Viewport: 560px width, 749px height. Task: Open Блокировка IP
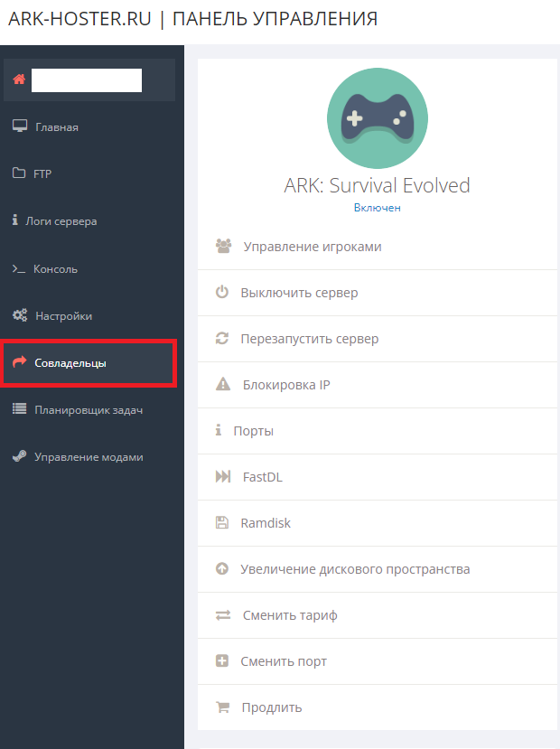pos(378,385)
